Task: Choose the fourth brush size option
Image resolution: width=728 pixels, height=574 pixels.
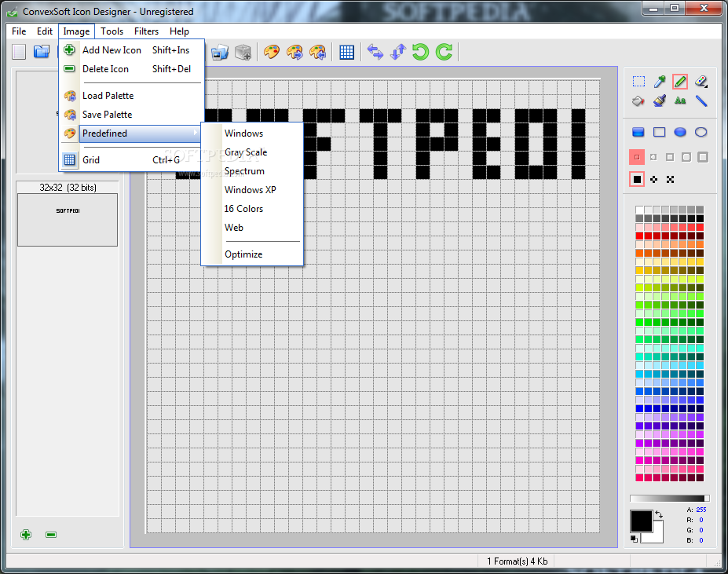Action: point(686,157)
